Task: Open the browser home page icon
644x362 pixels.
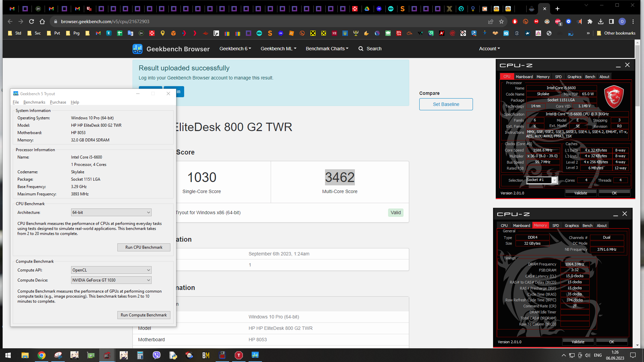Action: [42, 21]
